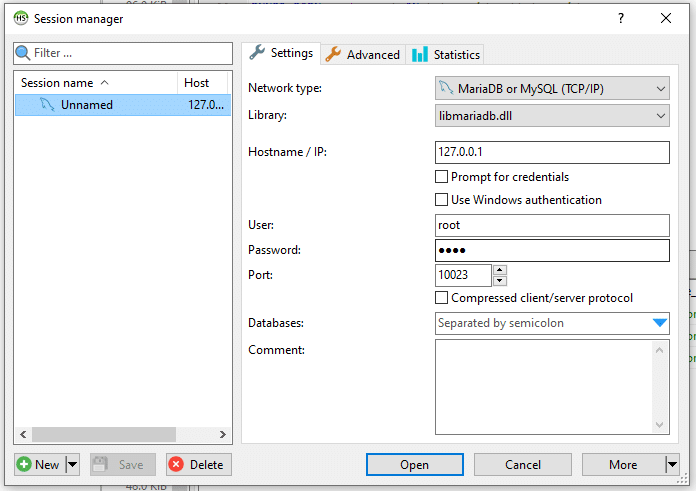Image resolution: width=696 pixels, height=491 pixels.
Task: Toggle Use Windows authentication checkbox
Action: pyautogui.click(x=441, y=200)
